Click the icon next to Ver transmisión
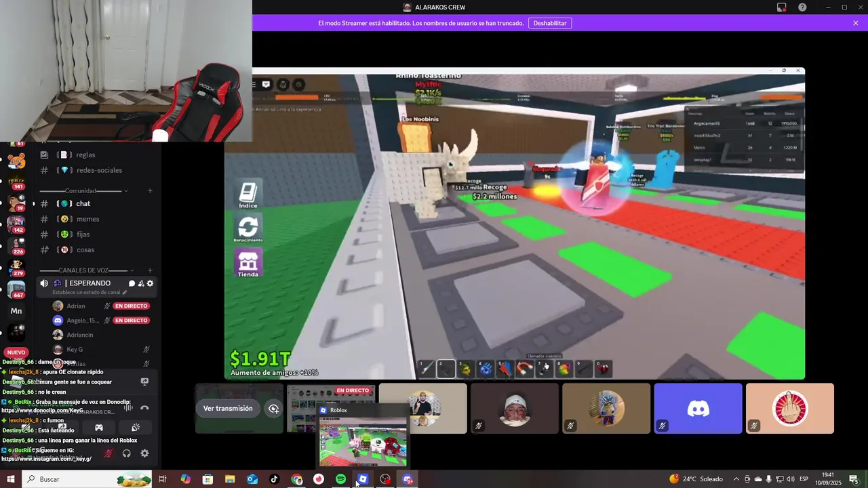Viewport: 868px width, 488px height. point(273,409)
